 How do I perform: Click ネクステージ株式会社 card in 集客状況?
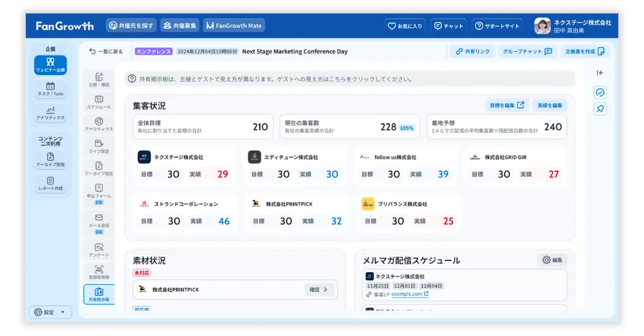185,166
